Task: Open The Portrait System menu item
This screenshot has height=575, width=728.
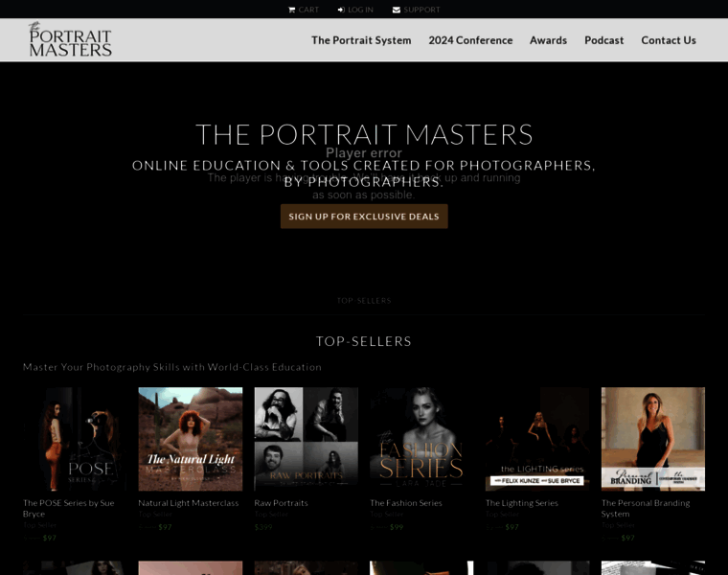Action: [x=361, y=40]
